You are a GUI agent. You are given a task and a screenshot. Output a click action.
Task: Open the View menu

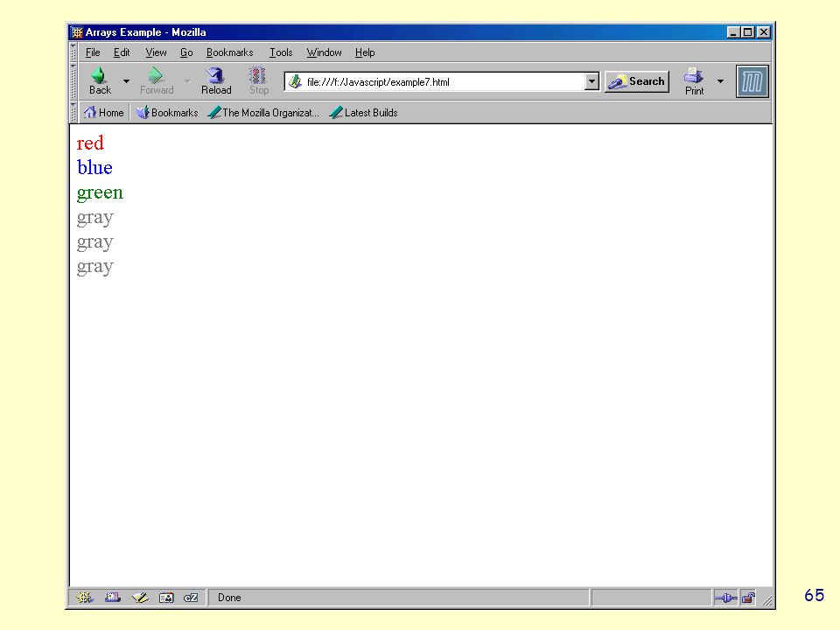click(x=156, y=52)
